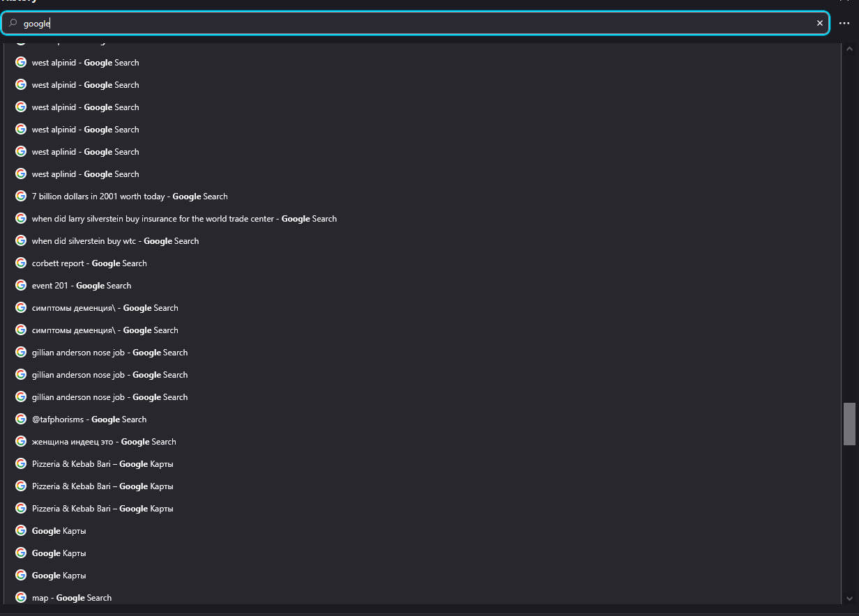Click the Google favicon beside '@tafphorisms'
Viewport: 859px width, 616px height.
point(21,419)
